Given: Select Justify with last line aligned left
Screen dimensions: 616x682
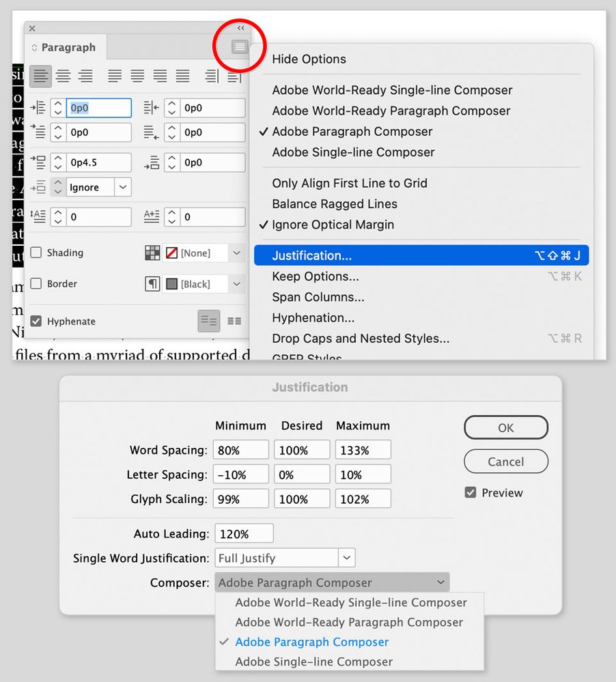Looking at the screenshot, I should pyautogui.click(x=115, y=76).
